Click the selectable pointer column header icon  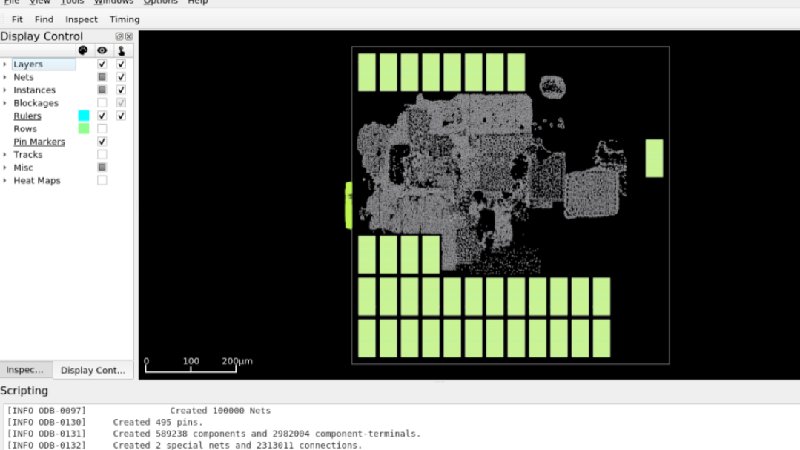[x=121, y=50]
